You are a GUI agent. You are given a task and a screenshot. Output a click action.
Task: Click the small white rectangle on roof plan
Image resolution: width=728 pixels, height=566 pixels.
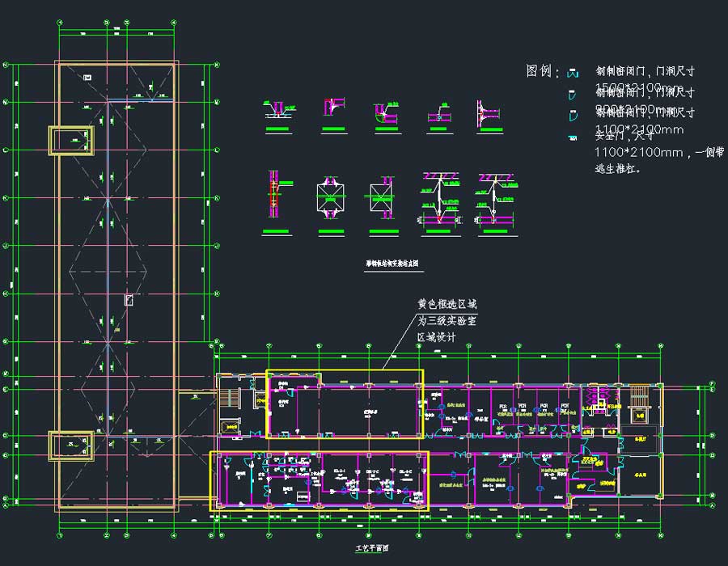pos(129,300)
